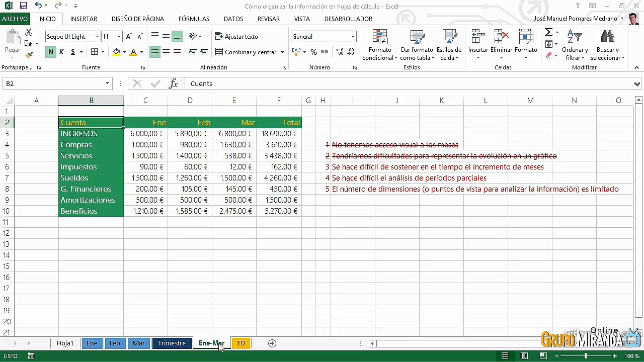Click the Insertar cells icon
The height and width of the screenshot is (362, 644).
pos(478,37)
